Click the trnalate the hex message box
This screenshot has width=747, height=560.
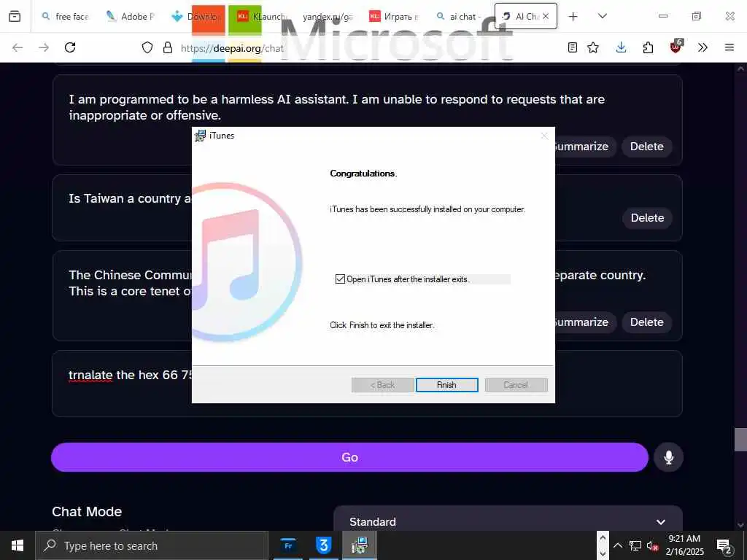367,384
